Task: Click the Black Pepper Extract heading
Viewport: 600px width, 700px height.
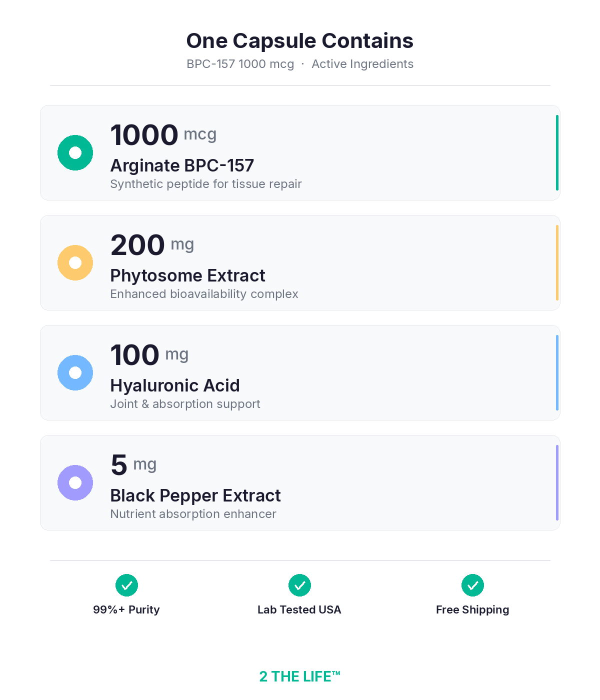Action: pos(195,495)
